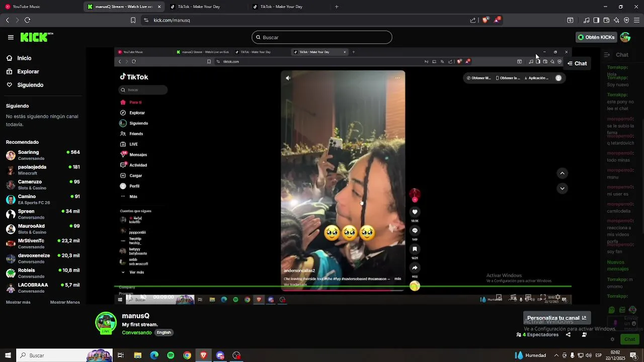This screenshot has width=644, height=362.
Task: Click Personaliza tu canal button
Action: [x=557, y=318]
